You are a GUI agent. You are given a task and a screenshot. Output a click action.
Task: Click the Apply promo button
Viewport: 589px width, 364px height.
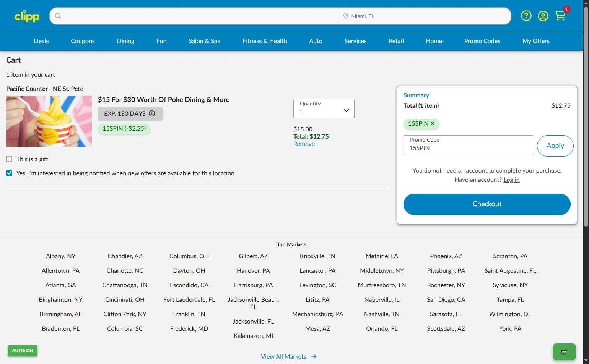coord(555,146)
